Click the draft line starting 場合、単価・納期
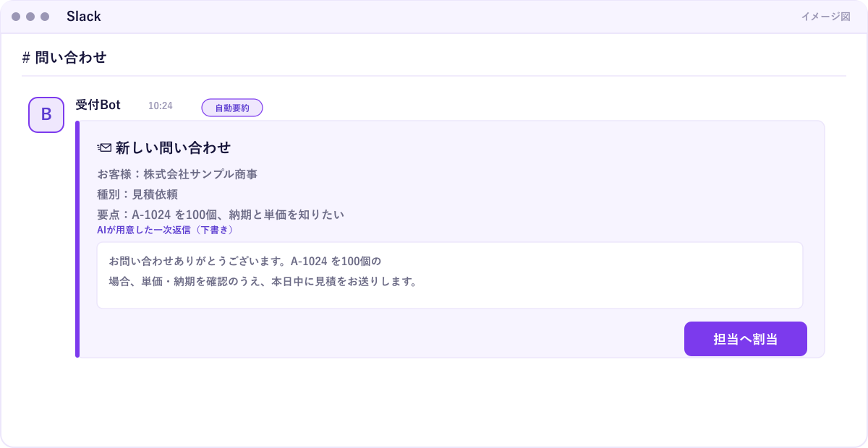 (263, 282)
